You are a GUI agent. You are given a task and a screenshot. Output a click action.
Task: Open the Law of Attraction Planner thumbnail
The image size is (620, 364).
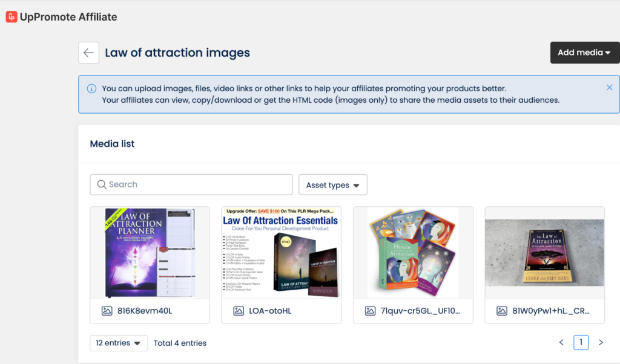click(150, 253)
